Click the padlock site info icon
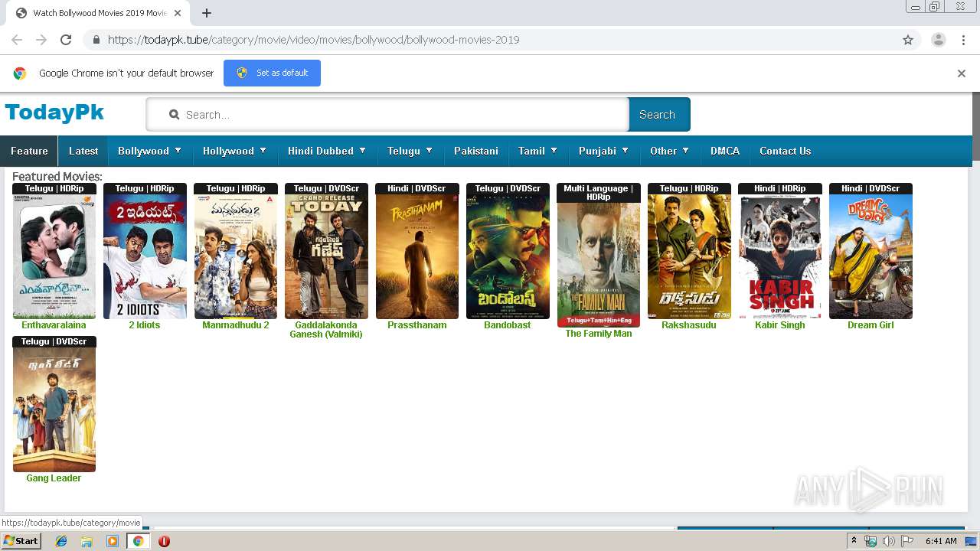 tap(96, 40)
